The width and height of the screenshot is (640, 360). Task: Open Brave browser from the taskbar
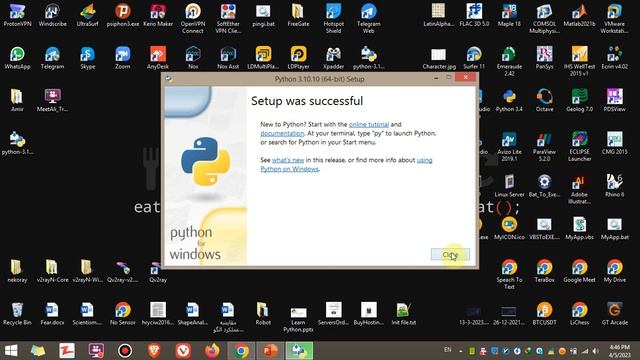[x=154, y=351]
